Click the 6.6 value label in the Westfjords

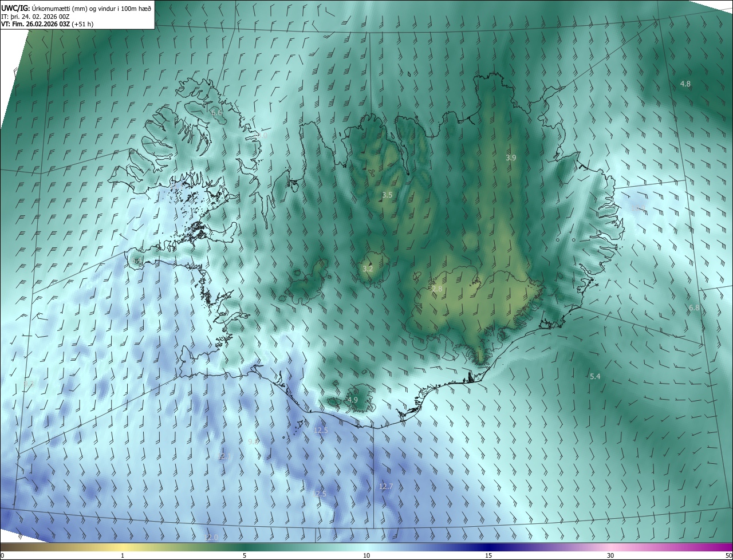click(x=216, y=113)
